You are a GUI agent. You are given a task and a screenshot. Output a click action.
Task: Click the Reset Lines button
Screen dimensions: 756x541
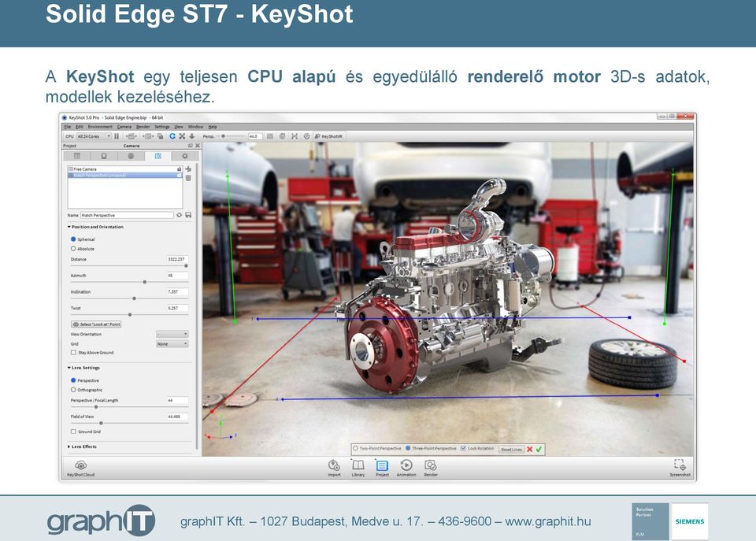click(x=511, y=449)
